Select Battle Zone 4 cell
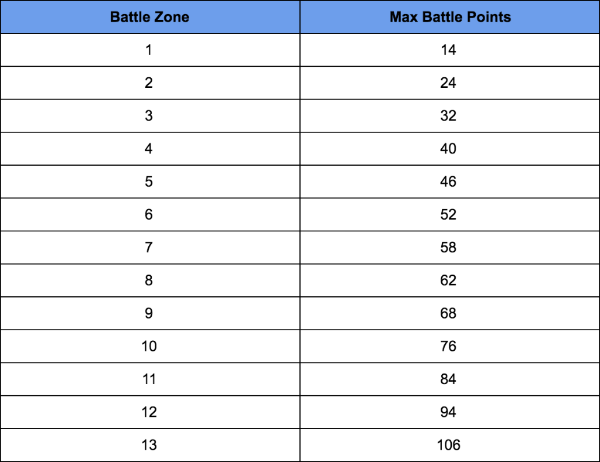Screen dimensions: 600x462 [150, 149]
